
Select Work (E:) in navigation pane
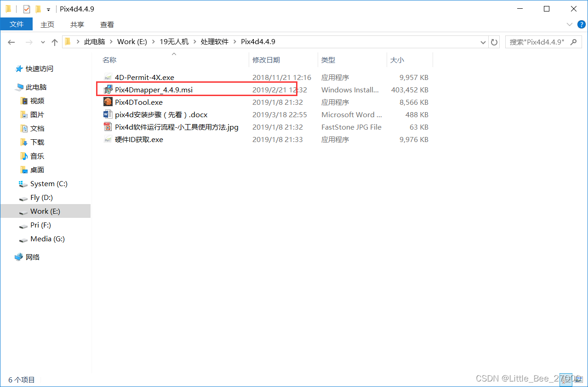(x=45, y=211)
